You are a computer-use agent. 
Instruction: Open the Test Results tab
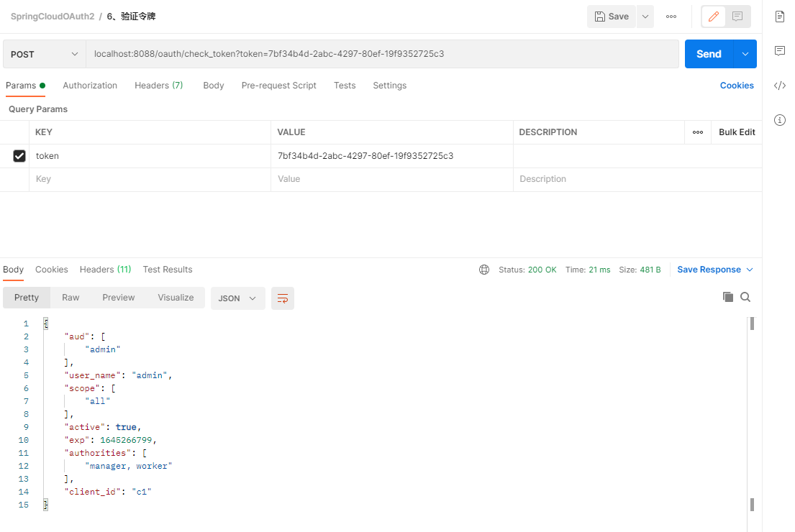click(x=168, y=270)
